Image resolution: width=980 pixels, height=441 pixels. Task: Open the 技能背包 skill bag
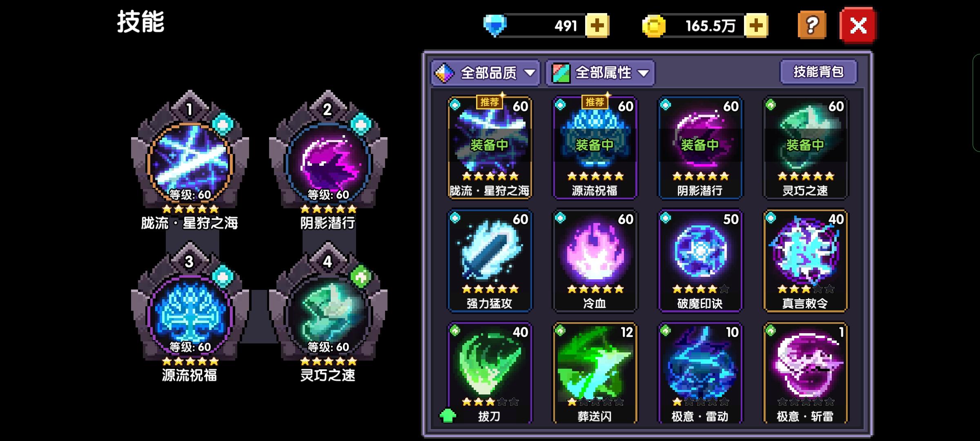(818, 72)
